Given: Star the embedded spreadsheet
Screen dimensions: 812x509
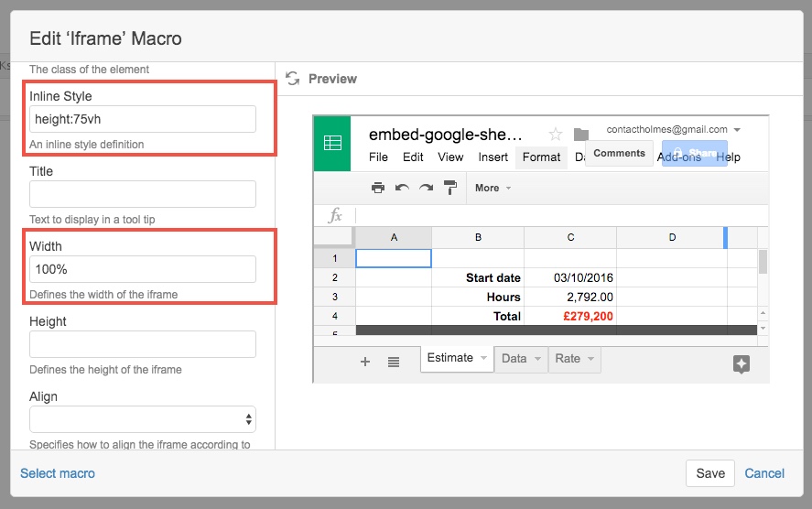Looking at the screenshot, I should [x=555, y=135].
